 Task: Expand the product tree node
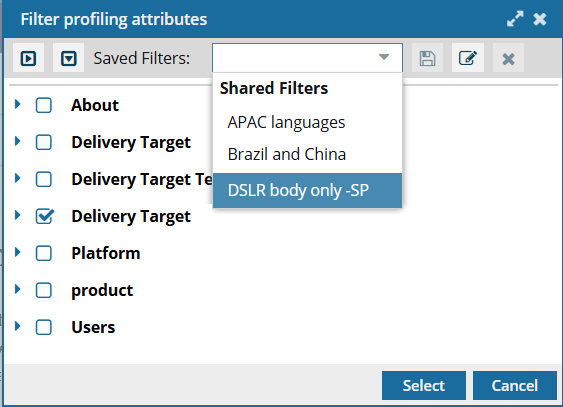point(17,289)
